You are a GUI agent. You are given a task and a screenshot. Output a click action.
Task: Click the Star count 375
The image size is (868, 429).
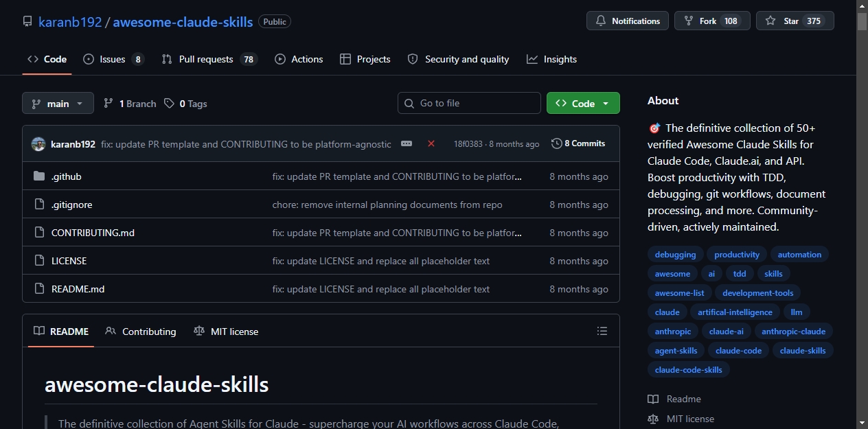[x=814, y=21]
